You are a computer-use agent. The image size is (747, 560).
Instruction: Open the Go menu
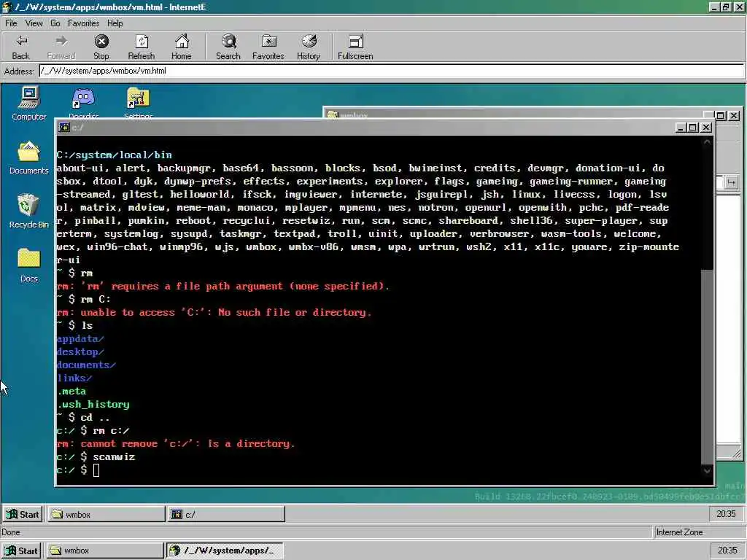coord(55,23)
